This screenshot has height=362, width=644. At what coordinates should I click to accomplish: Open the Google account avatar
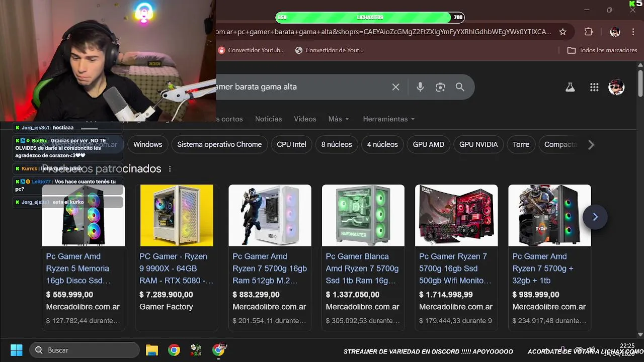click(616, 87)
